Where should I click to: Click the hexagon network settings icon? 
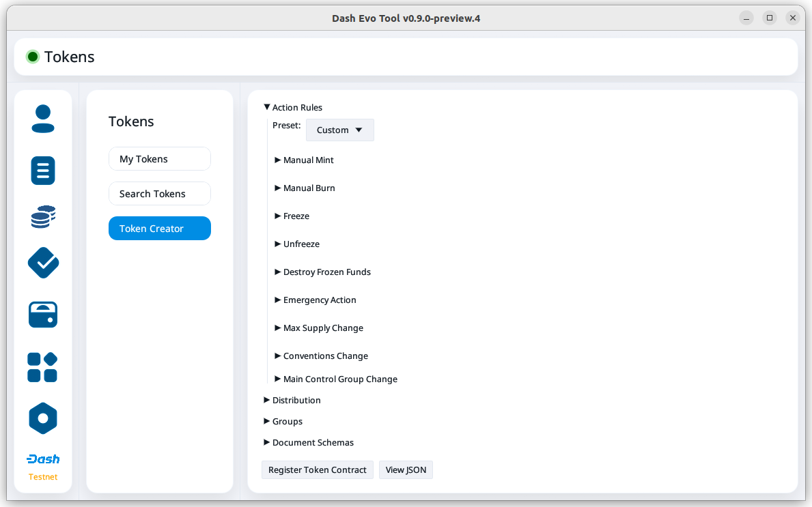43,418
